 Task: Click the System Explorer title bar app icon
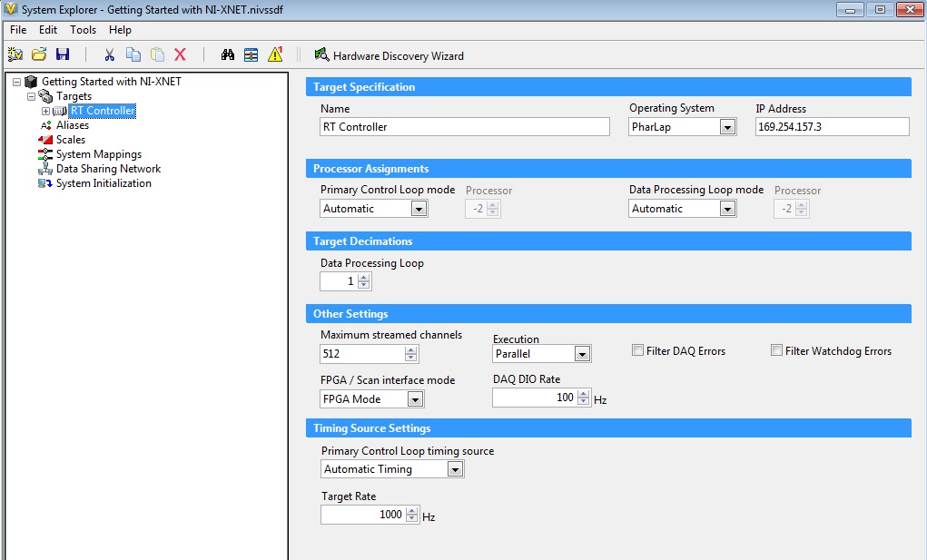[11, 9]
